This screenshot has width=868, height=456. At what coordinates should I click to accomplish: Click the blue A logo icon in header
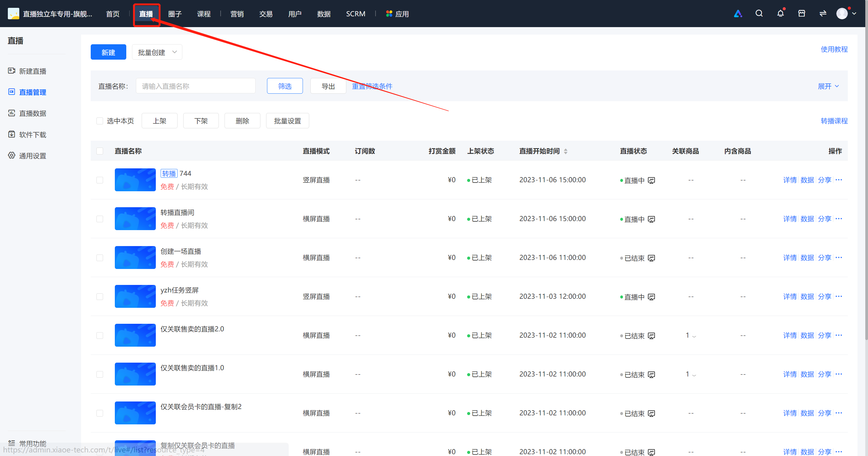[x=738, y=14]
